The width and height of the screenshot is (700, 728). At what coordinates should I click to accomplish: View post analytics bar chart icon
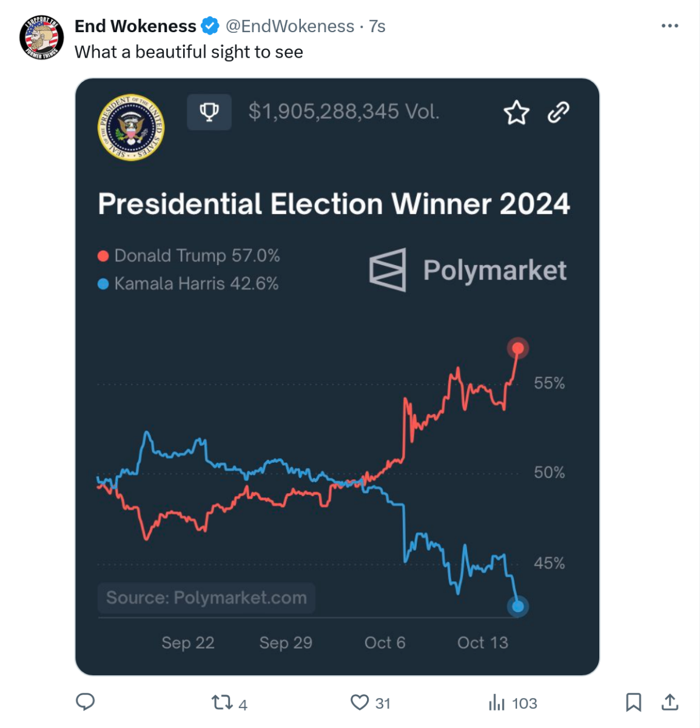click(497, 703)
